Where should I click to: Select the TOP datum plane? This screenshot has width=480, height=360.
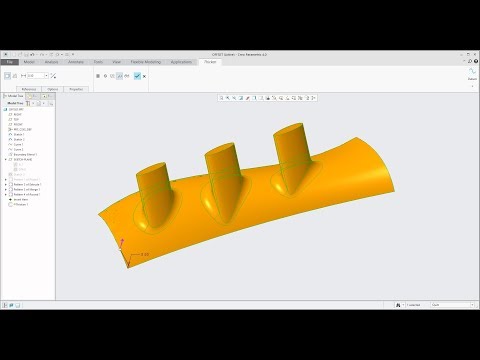click(14, 119)
